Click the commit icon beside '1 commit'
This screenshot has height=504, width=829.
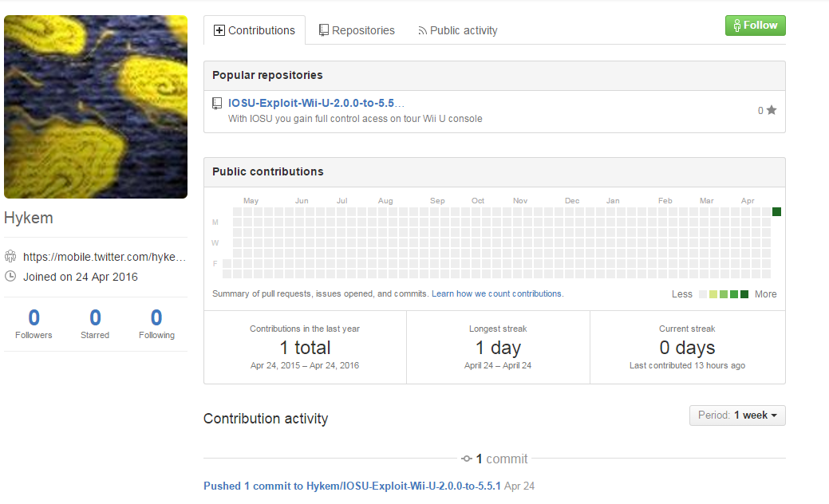(x=466, y=459)
